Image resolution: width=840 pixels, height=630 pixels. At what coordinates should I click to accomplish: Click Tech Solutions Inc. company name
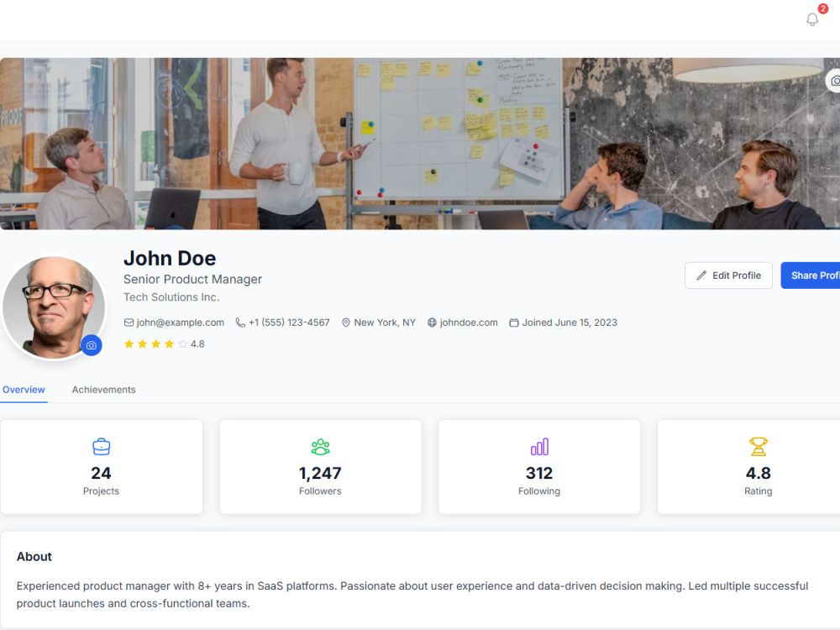(171, 297)
